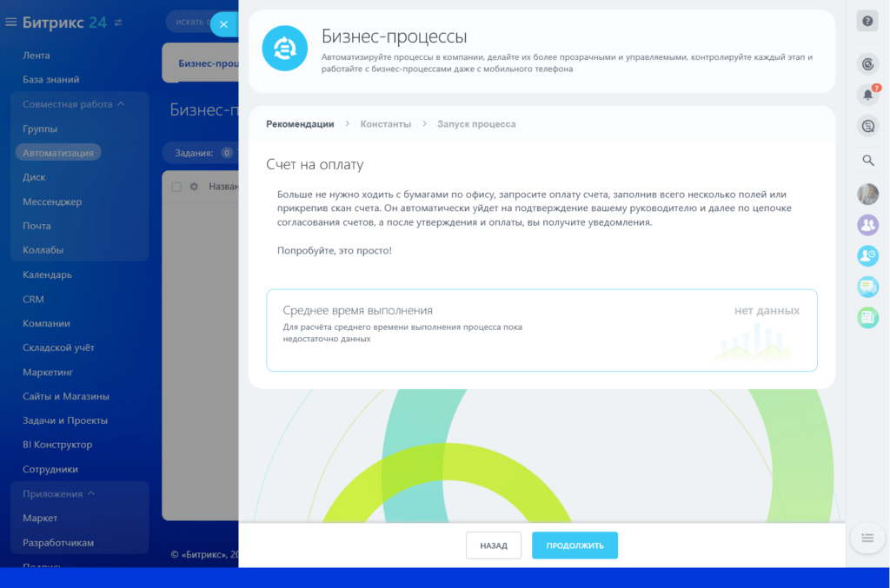Click the ПРОДОЛЖИТЬ button

(575, 545)
